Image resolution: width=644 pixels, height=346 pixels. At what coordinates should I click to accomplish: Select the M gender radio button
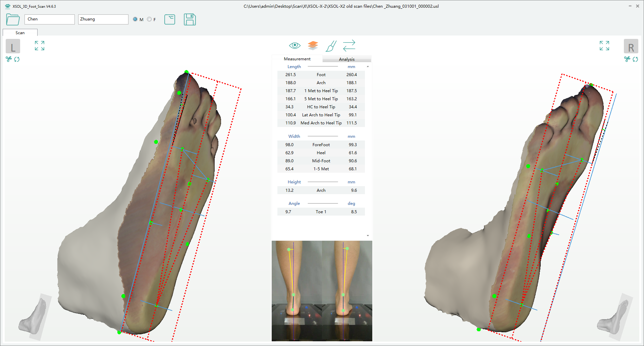click(x=135, y=19)
